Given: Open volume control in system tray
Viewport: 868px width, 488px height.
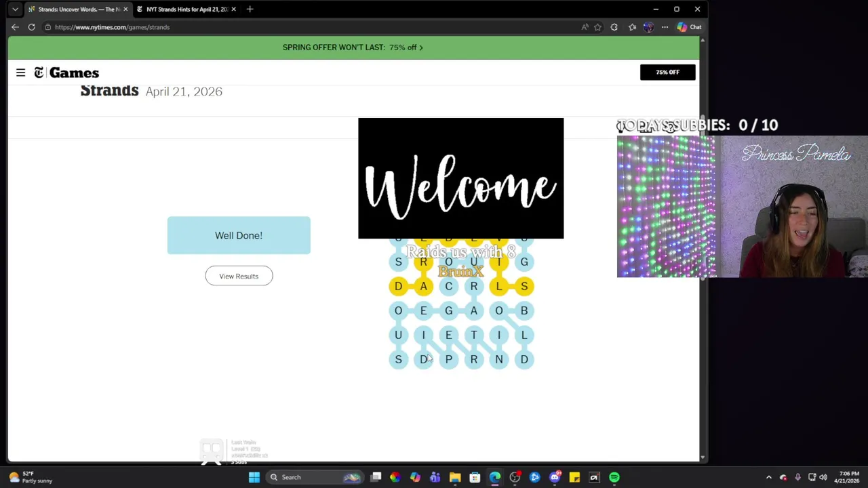Looking at the screenshot, I should tap(823, 477).
